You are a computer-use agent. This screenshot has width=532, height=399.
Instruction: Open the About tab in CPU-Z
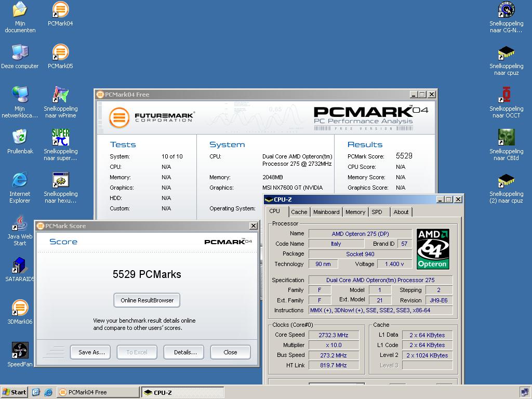401,212
